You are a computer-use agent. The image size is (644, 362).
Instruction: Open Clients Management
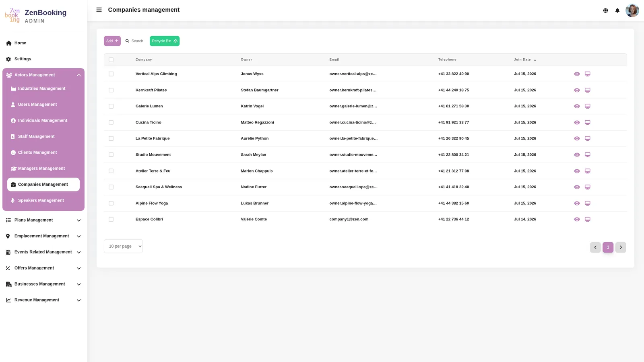[43, 152]
